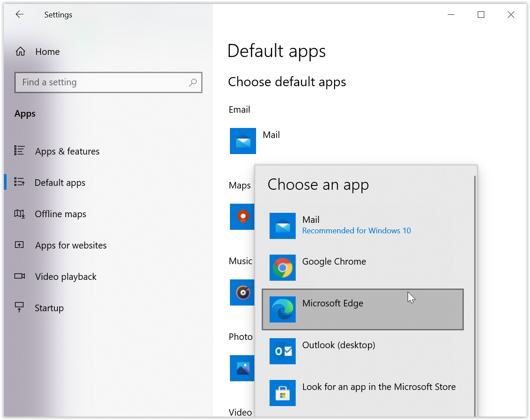
Task: Click the Apps heading in the sidebar
Action: 25,114
